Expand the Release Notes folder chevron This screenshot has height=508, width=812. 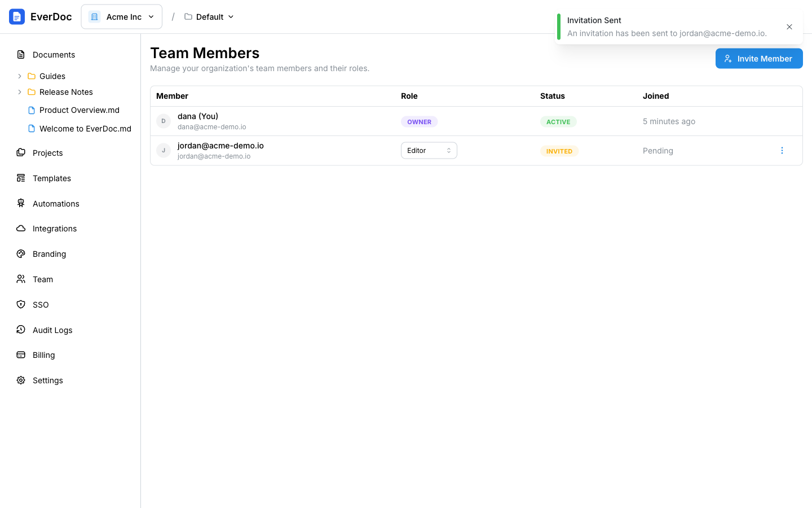point(20,92)
